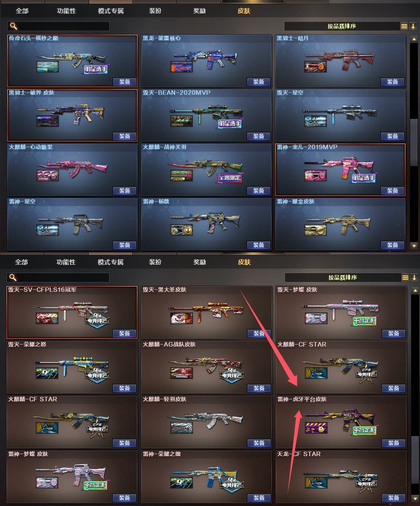Click scroll down arrow of top panel scrollbar

pyautogui.click(x=414, y=245)
